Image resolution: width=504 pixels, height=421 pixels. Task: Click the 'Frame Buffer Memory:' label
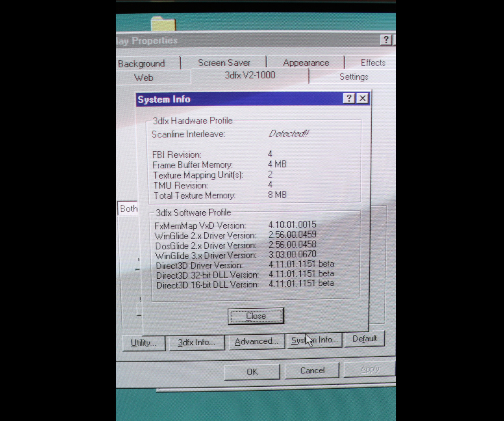pos(193,165)
